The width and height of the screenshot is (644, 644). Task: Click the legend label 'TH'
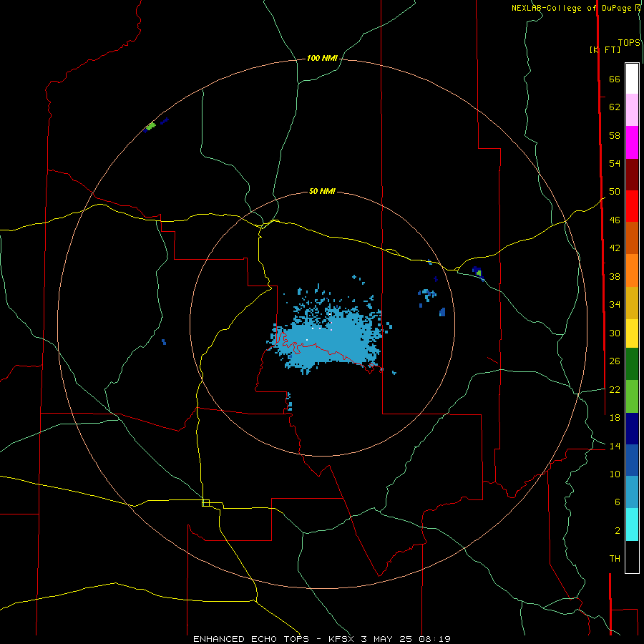(615, 559)
